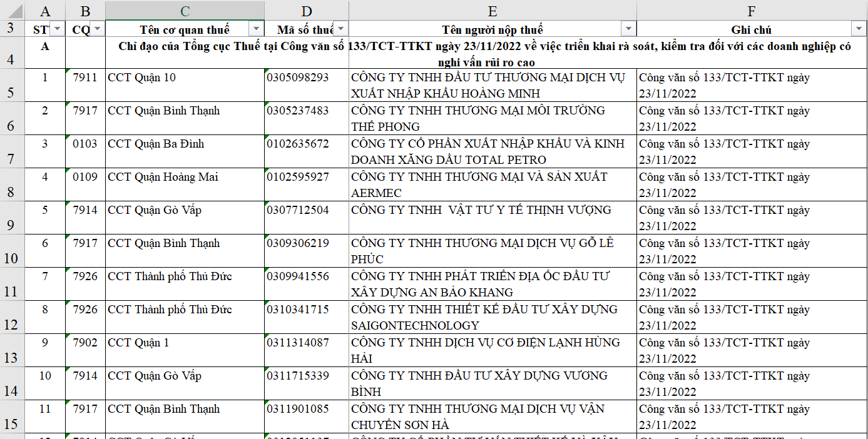The height and width of the screenshot is (439, 868).
Task: Select cell CCT Quận 10
Action: (x=185, y=86)
